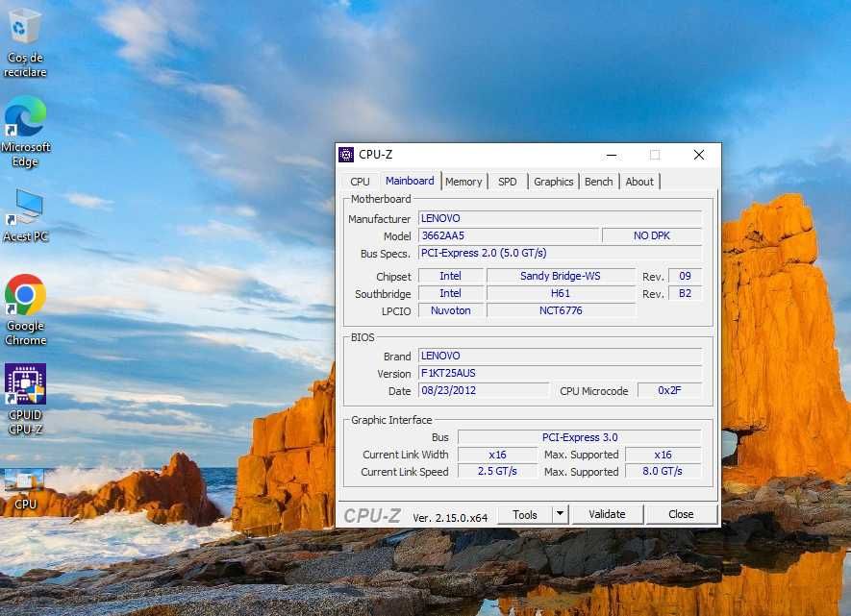Viewport: 851px width, 616px height.
Task: Click the Close button in CPU-Z
Action: [x=681, y=514]
